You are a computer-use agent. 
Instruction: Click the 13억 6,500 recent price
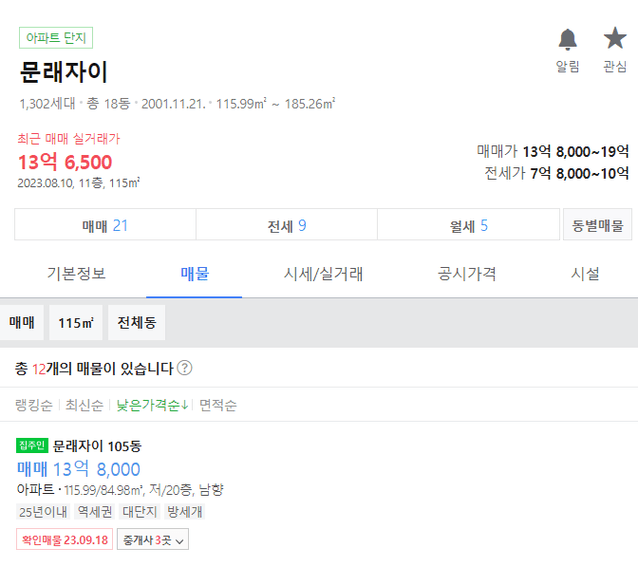pyautogui.click(x=65, y=162)
